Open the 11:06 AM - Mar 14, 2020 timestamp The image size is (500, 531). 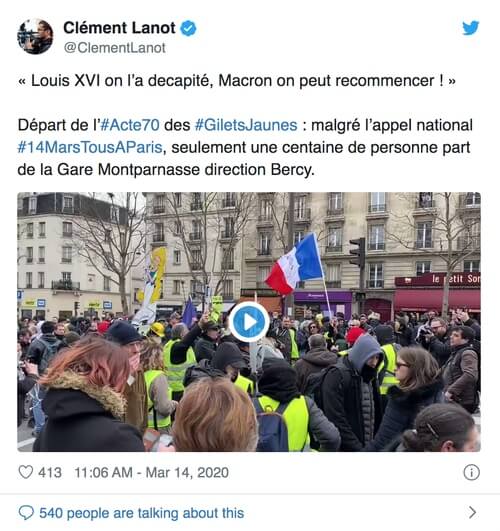151,472
